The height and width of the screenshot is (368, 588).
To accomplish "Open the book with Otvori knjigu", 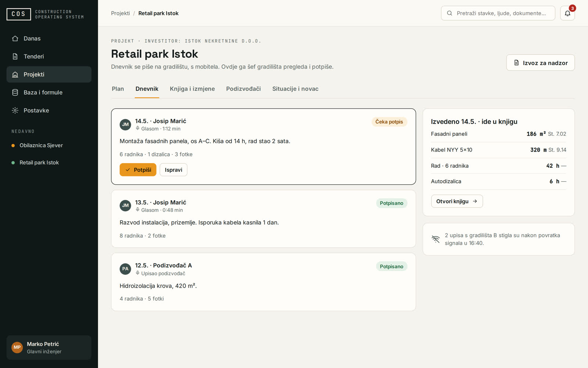I will [457, 201].
